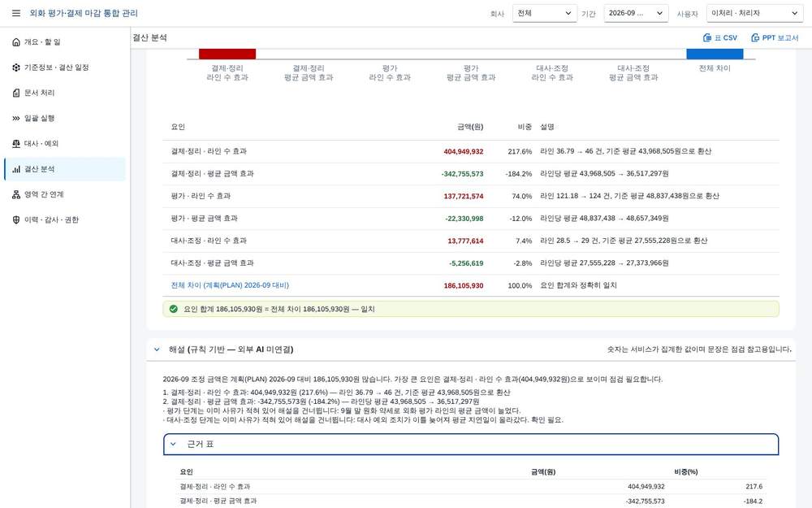
Task: Select the 평가 · 평균 금액 효과 row
Action: [471, 218]
